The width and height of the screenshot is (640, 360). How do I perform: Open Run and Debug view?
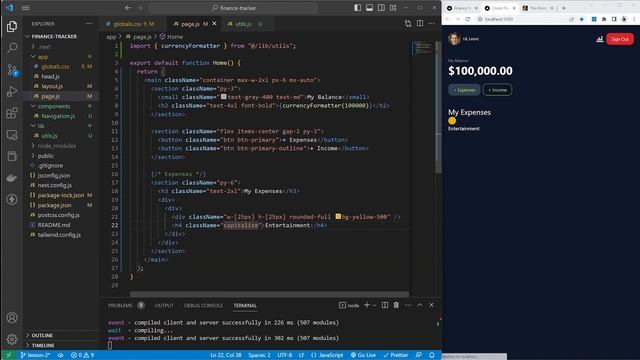12,91
